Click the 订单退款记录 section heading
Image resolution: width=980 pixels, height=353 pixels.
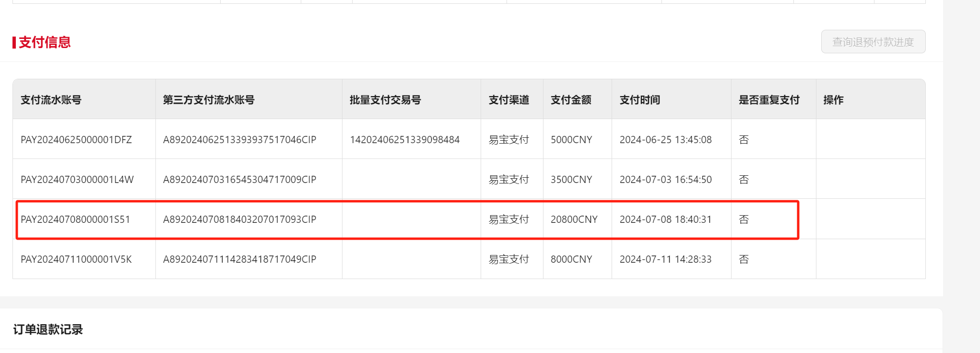(48, 329)
